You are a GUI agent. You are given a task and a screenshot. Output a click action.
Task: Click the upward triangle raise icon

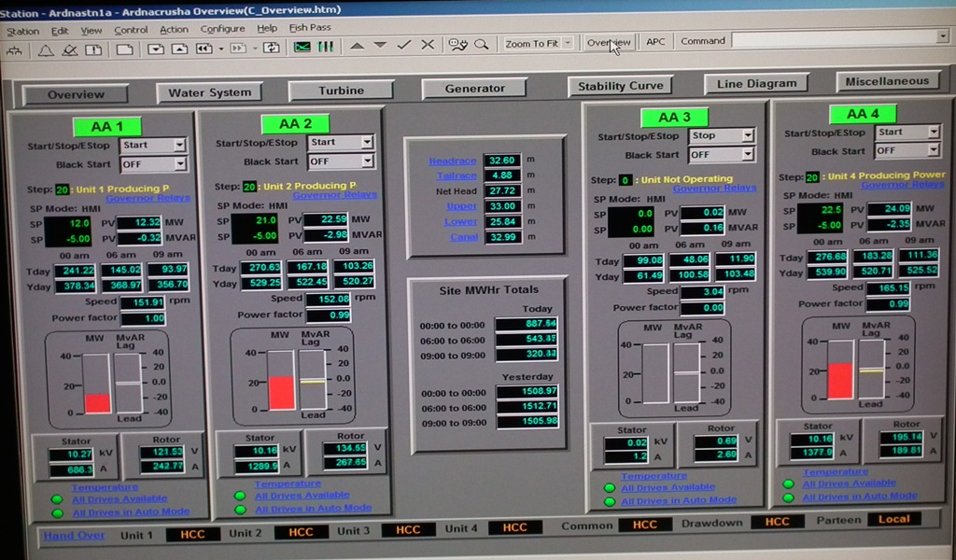(357, 45)
